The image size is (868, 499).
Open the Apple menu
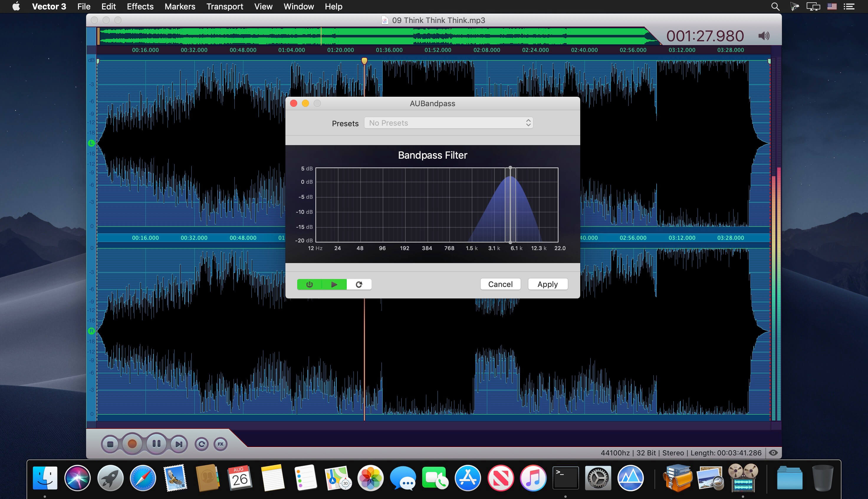pos(16,6)
